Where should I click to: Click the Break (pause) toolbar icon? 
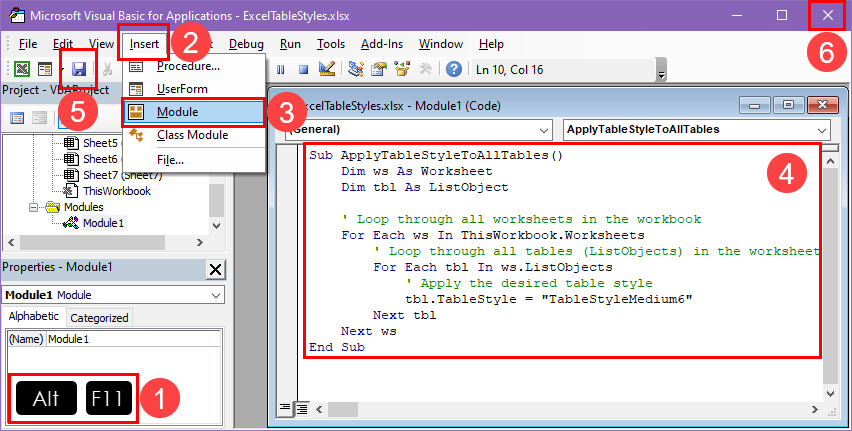coord(280,69)
